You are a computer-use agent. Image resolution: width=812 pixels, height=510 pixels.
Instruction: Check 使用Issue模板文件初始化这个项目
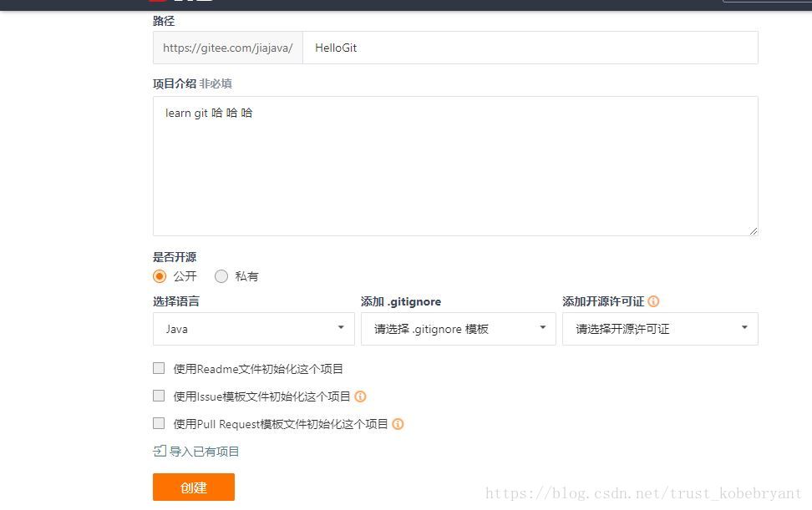coord(159,396)
